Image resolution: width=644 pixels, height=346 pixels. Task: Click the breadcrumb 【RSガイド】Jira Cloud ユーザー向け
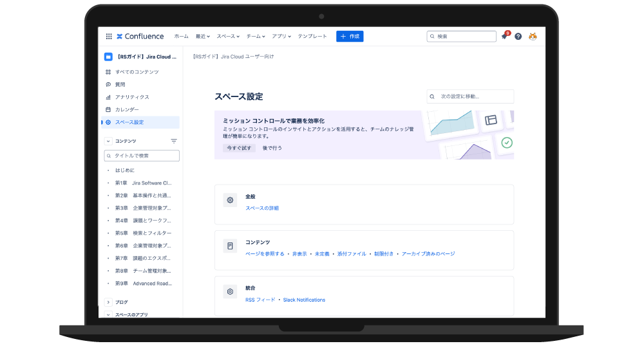click(x=233, y=57)
